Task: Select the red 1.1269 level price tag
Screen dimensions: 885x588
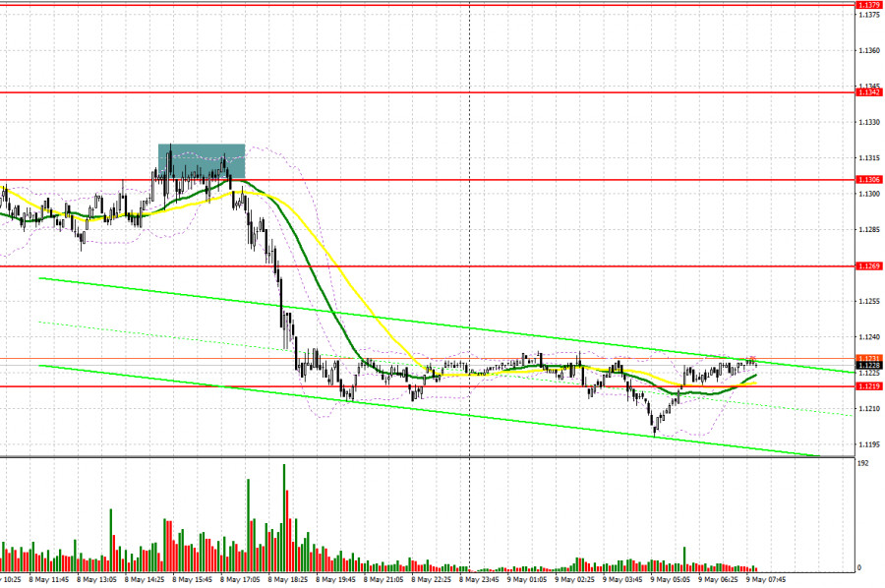Action: (868, 266)
